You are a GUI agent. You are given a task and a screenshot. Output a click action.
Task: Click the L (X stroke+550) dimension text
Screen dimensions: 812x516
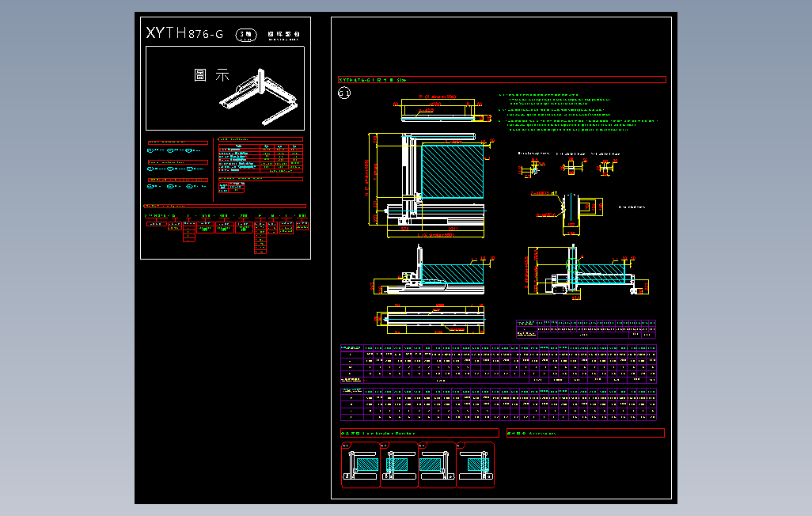pyautogui.click(x=435, y=235)
